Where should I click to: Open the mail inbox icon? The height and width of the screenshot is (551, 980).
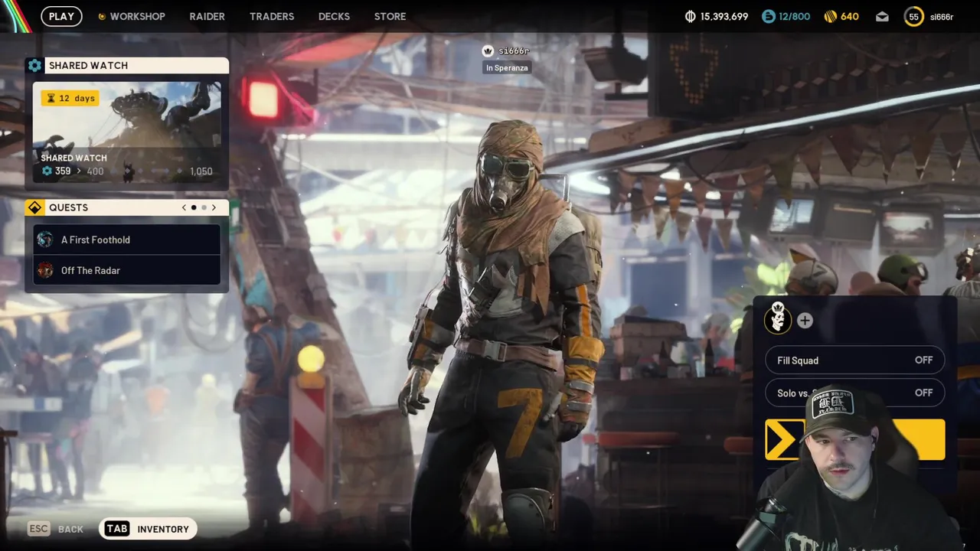[883, 16]
